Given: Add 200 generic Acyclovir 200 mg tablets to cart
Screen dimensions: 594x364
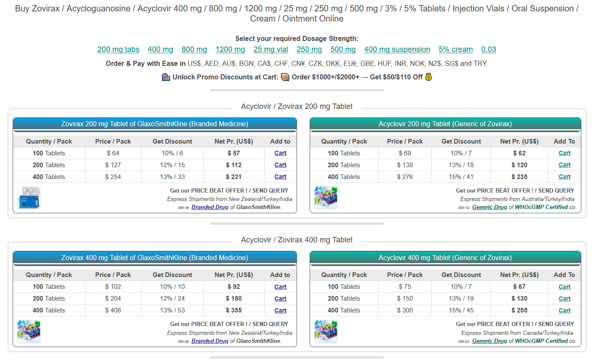Looking at the screenshot, I should pos(564,165).
